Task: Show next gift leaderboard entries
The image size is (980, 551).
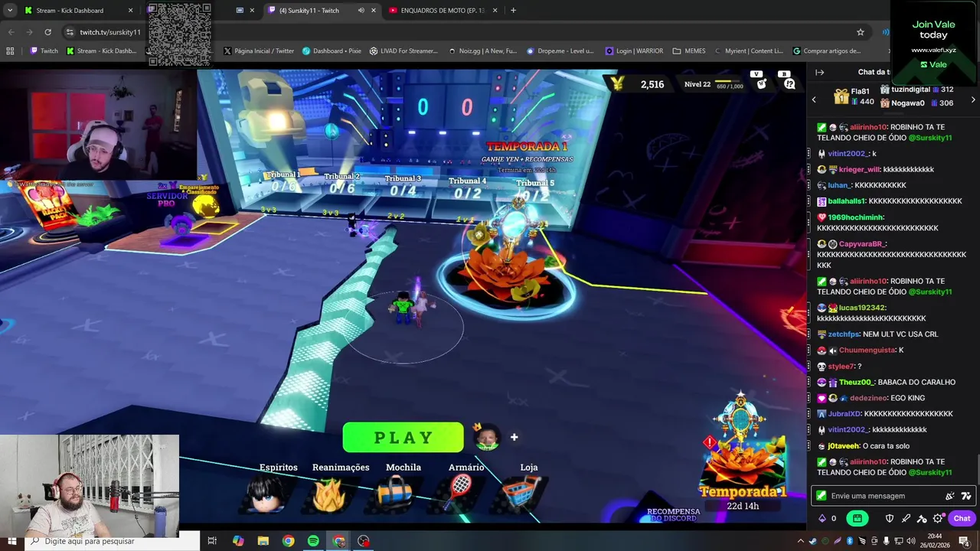Action: click(x=973, y=99)
